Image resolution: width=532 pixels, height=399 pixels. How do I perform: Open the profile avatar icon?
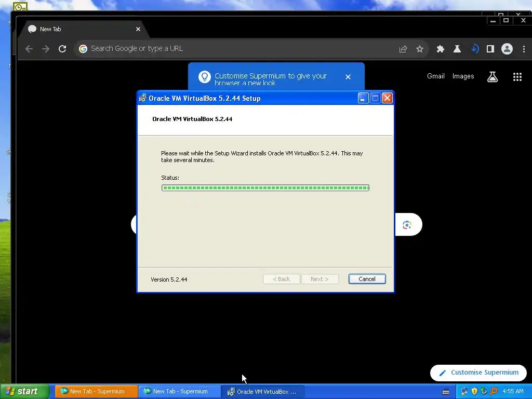507,49
